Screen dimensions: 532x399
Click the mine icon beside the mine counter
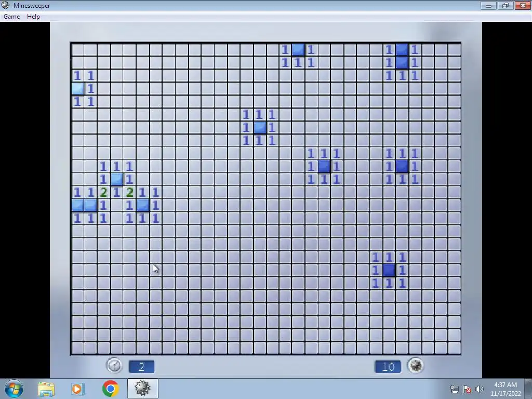point(416,365)
